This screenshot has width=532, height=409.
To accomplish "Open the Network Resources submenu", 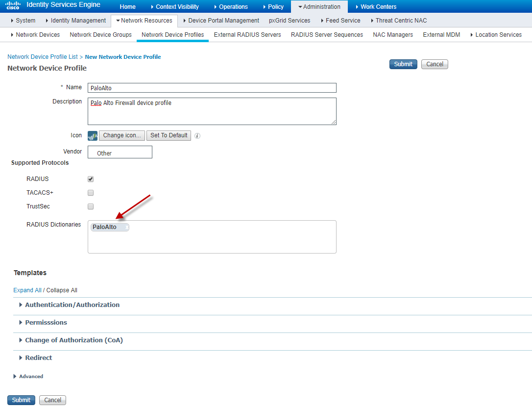I will tap(144, 21).
